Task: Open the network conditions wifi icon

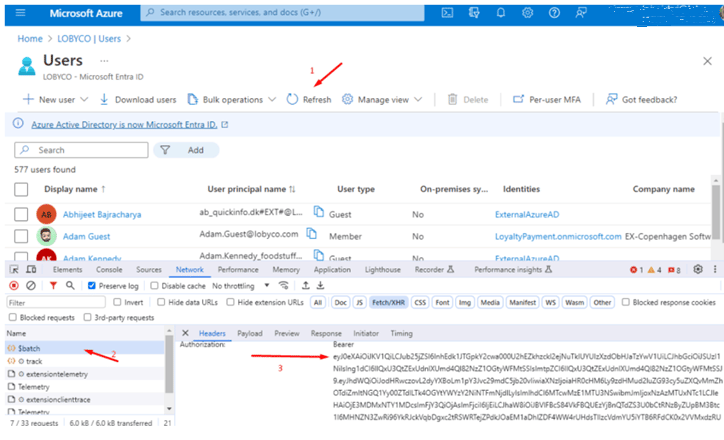Action: point(284,286)
